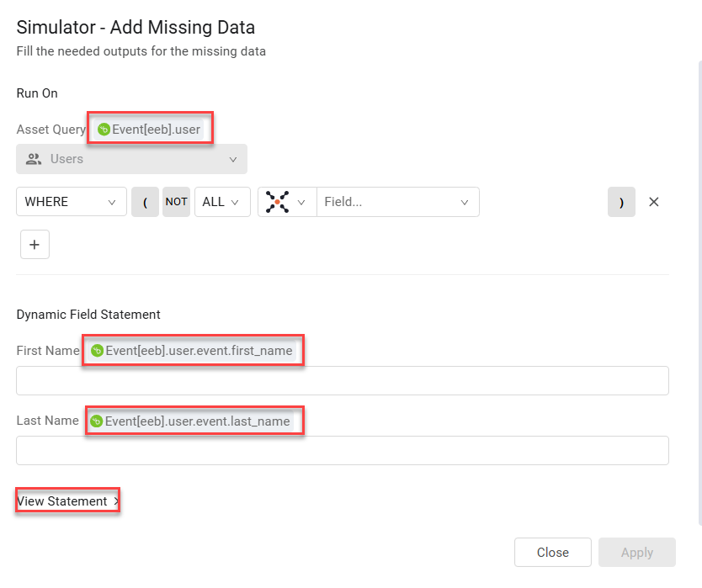This screenshot has width=702, height=588.
Task: Click the Simulator - Add Missing Data title
Action: (x=136, y=27)
